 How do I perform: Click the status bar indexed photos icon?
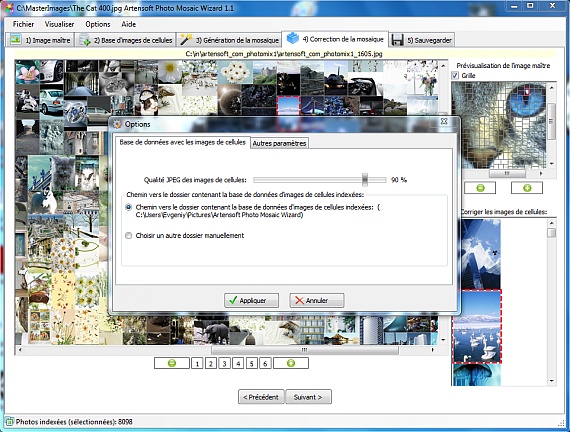point(9,422)
